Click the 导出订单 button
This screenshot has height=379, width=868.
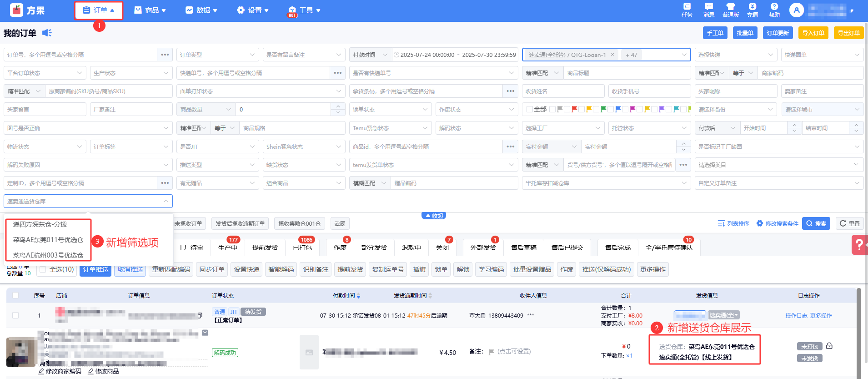point(848,33)
